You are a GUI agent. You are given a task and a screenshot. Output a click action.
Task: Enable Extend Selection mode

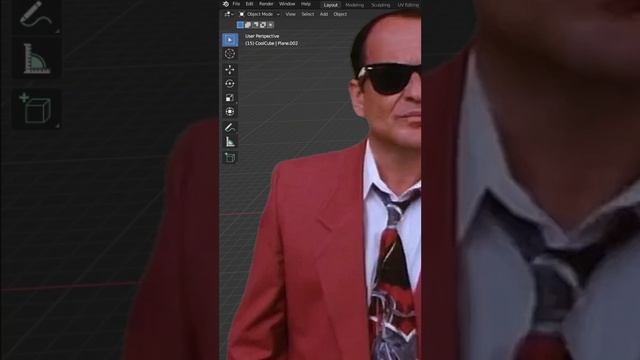pyautogui.click(x=248, y=25)
